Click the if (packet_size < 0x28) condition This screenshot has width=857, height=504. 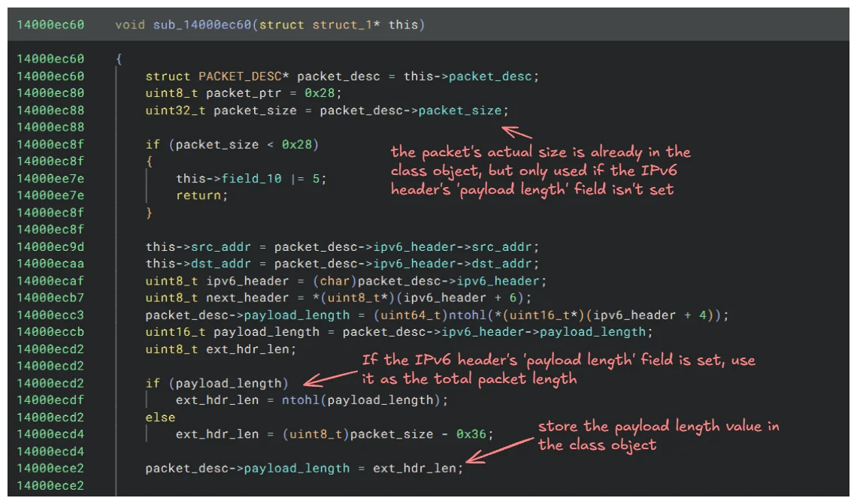point(232,144)
